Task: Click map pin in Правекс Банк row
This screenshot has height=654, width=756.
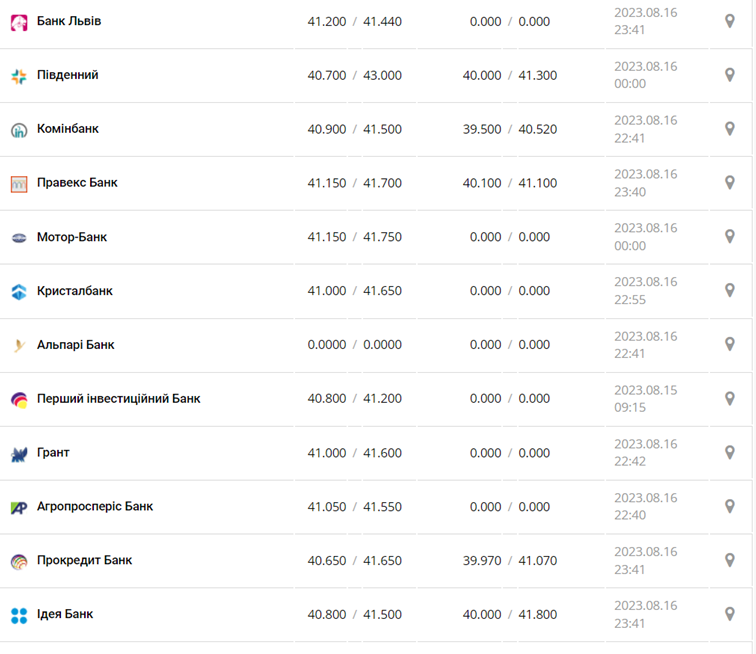Action: point(730,183)
